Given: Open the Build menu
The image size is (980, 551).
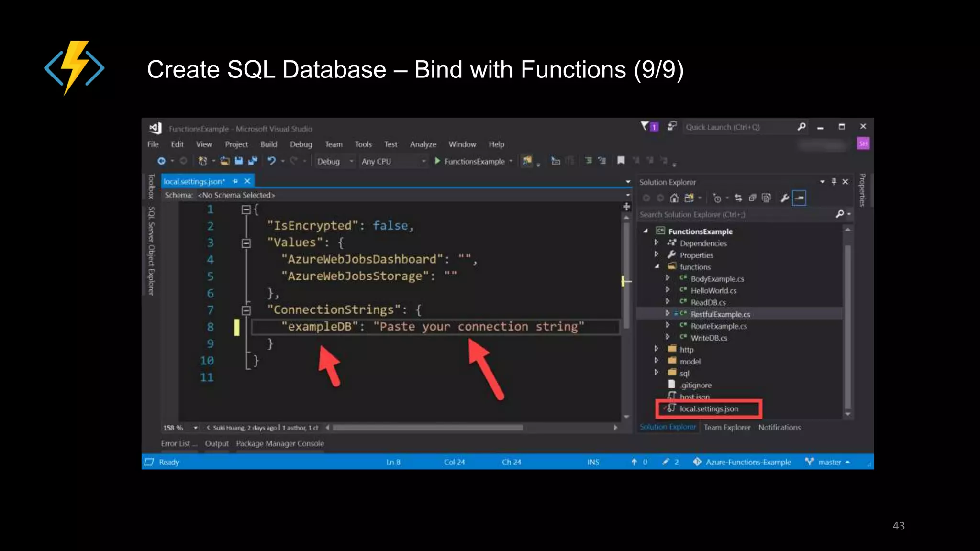Looking at the screenshot, I should point(268,144).
